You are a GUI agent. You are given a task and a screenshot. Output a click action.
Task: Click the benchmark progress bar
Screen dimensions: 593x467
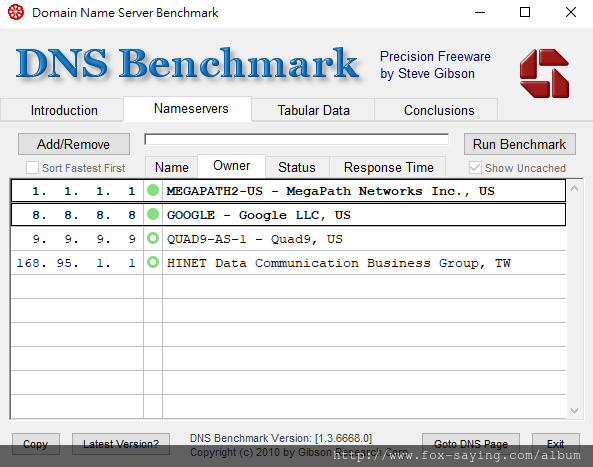pyautogui.click(x=296, y=140)
